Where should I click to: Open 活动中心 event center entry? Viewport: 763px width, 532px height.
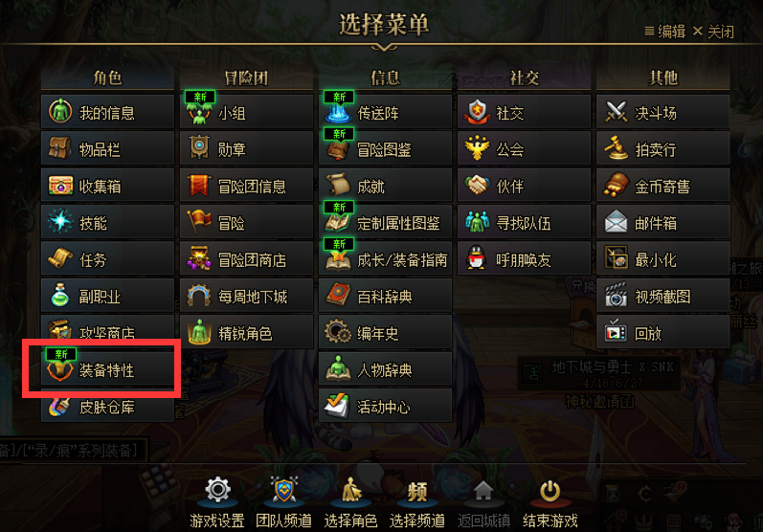click(385, 406)
